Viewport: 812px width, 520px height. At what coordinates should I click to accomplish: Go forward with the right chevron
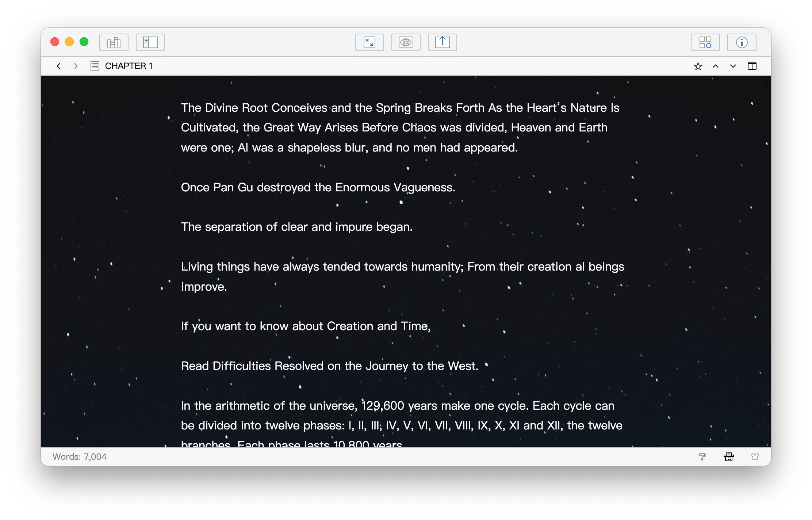tap(76, 66)
